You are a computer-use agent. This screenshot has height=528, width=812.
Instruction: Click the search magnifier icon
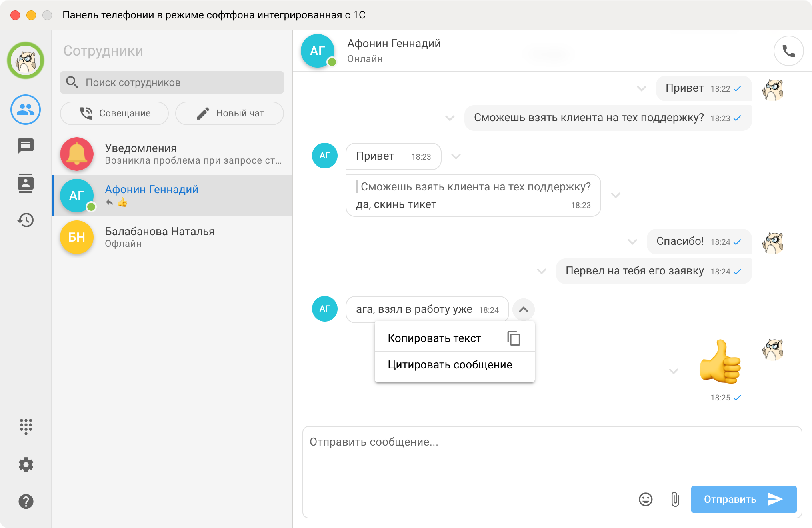pos(72,82)
